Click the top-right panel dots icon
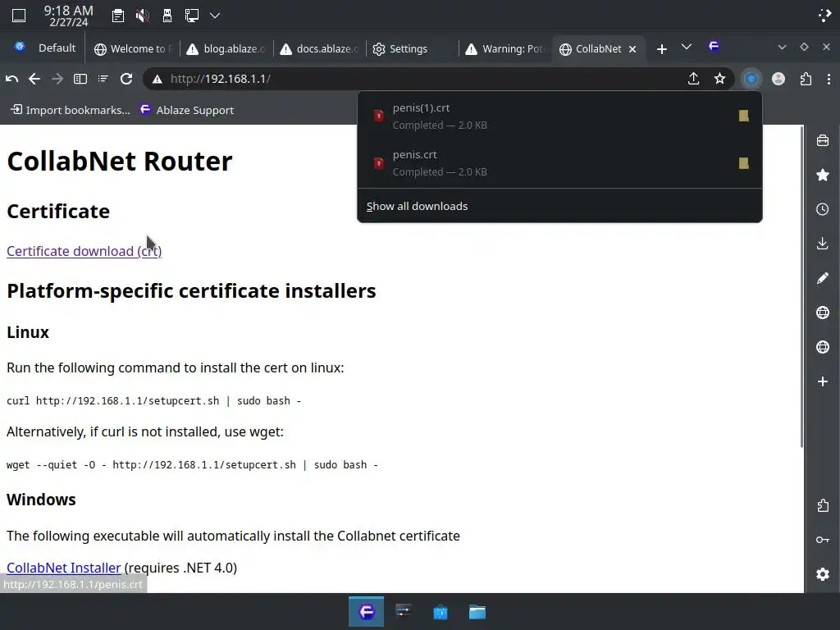 (825, 16)
